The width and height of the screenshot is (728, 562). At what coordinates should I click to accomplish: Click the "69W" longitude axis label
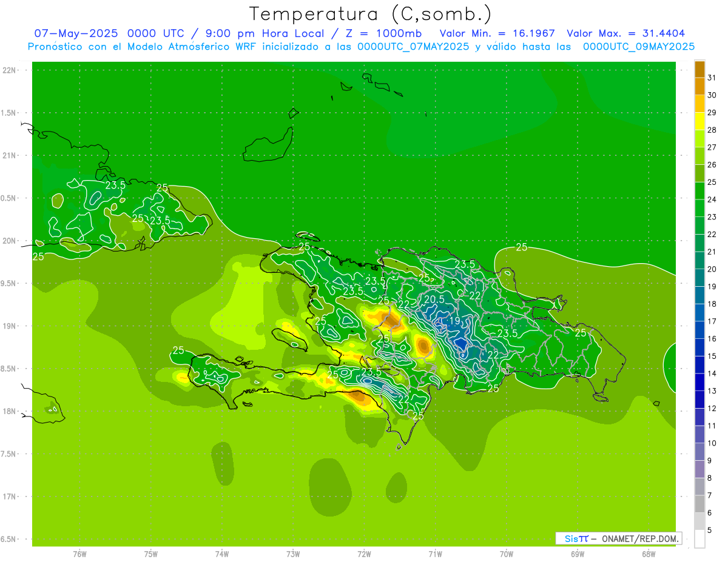[x=578, y=554]
